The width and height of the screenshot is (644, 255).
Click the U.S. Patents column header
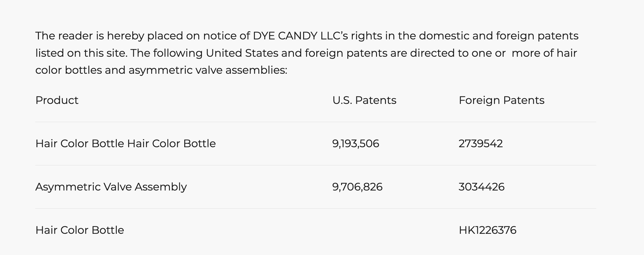(x=364, y=100)
